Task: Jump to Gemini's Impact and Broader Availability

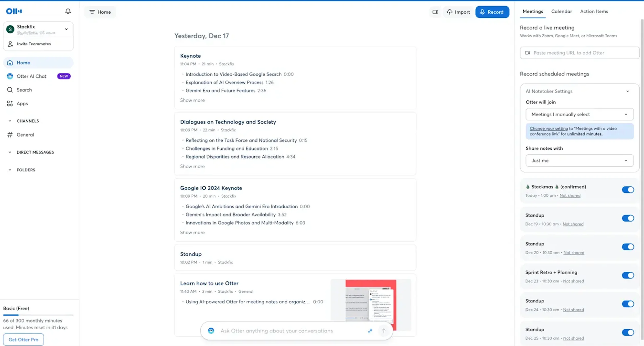Action: pos(231,215)
